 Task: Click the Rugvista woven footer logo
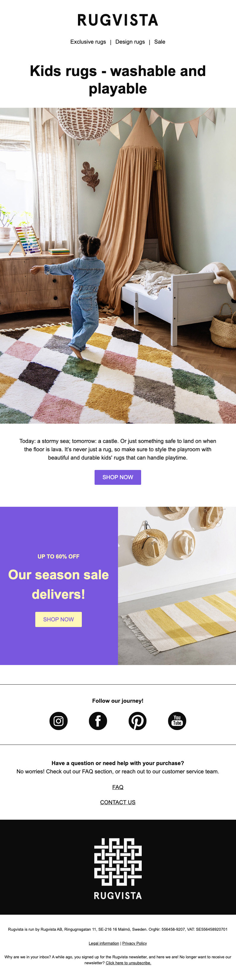(118, 869)
